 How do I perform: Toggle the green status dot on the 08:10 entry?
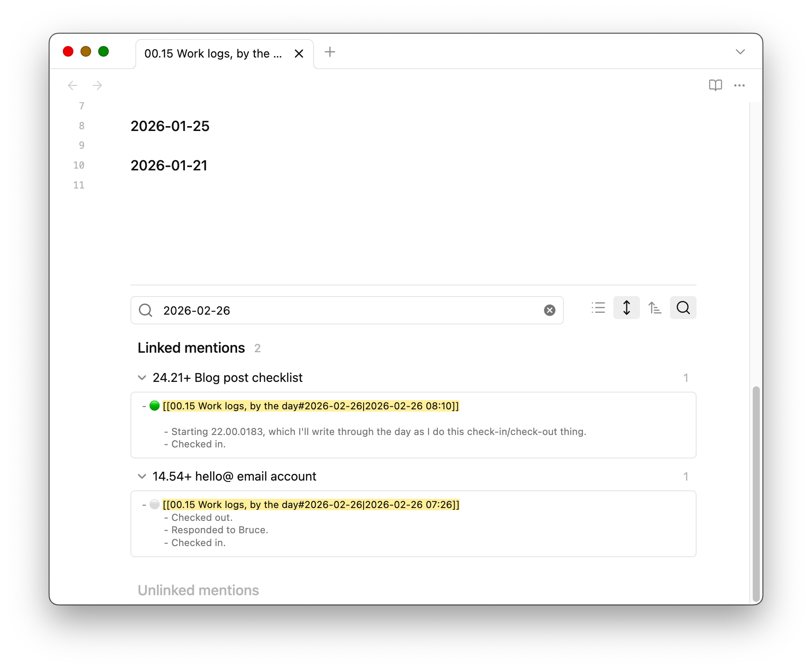point(154,405)
